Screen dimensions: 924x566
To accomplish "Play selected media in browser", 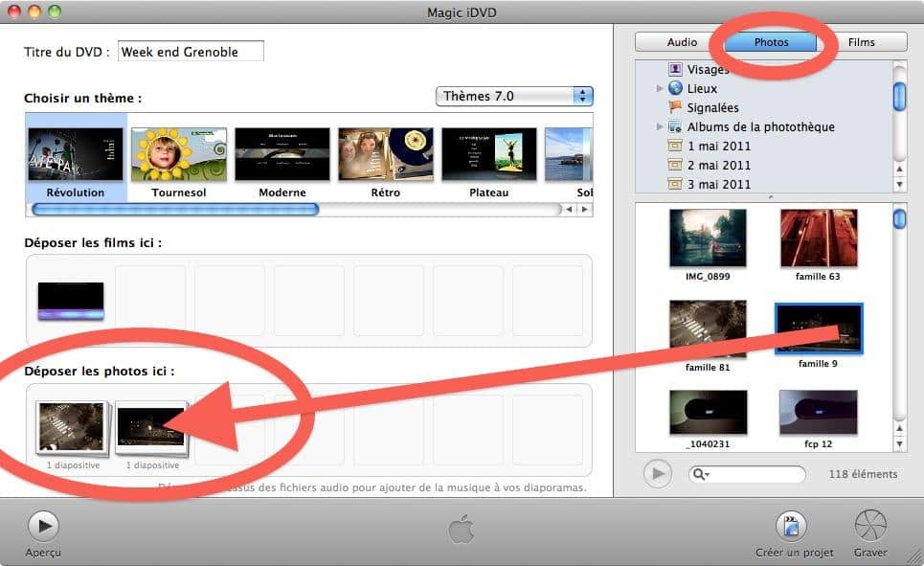I will coord(658,473).
